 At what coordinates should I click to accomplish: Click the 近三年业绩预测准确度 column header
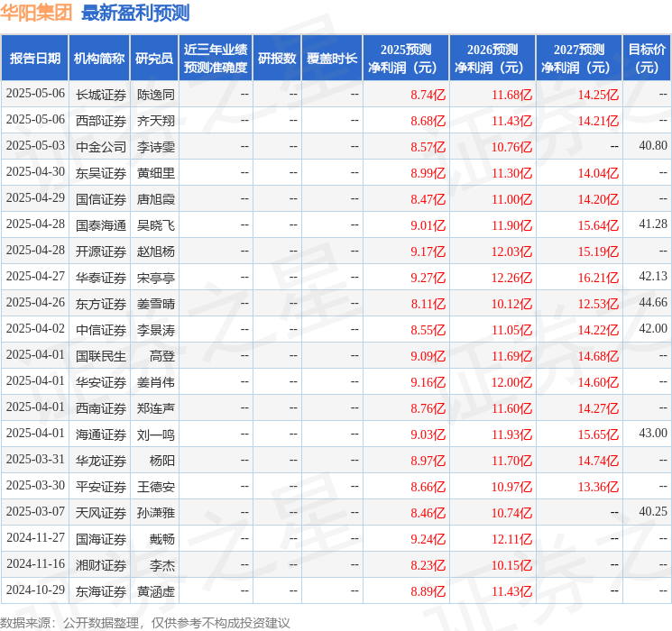(216, 59)
